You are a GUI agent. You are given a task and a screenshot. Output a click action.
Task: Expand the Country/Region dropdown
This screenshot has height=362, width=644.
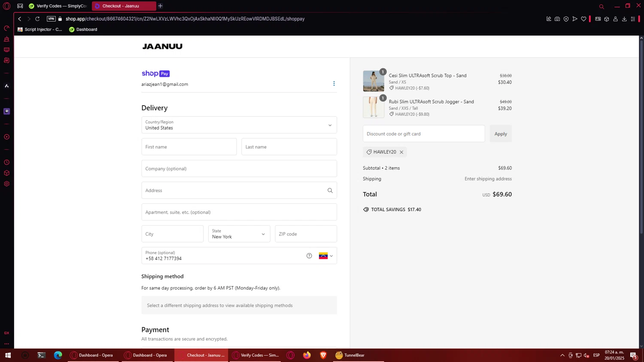tap(239, 125)
